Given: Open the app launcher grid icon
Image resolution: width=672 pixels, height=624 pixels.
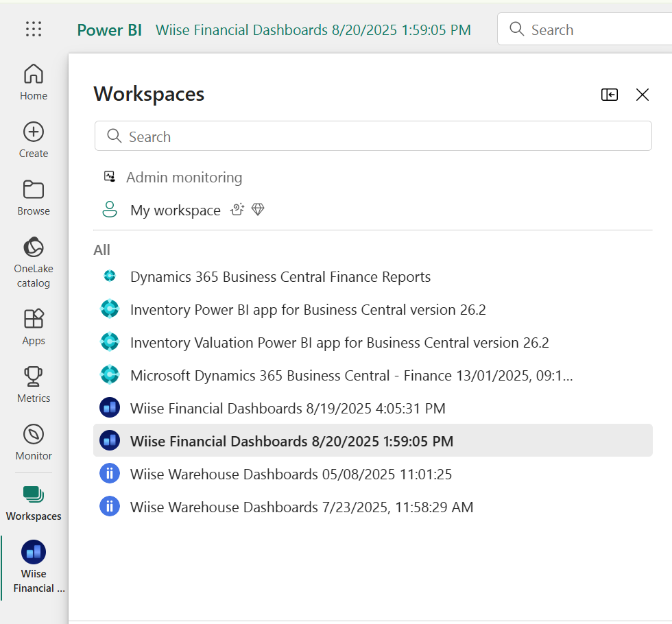Looking at the screenshot, I should pos(34,29).
